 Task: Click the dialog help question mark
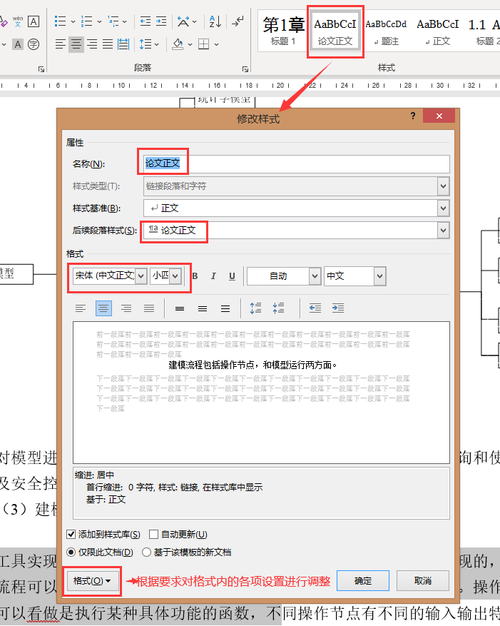413,116
